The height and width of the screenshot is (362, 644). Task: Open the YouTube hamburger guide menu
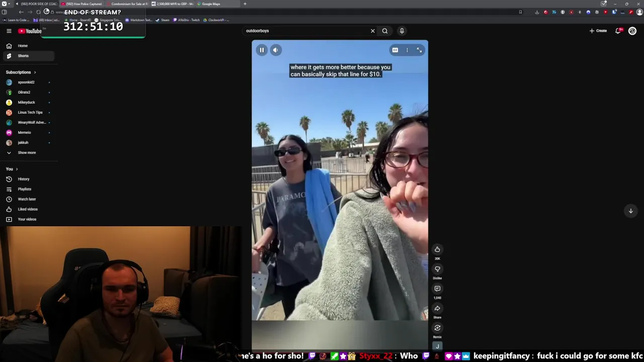(x=9, y=31)
